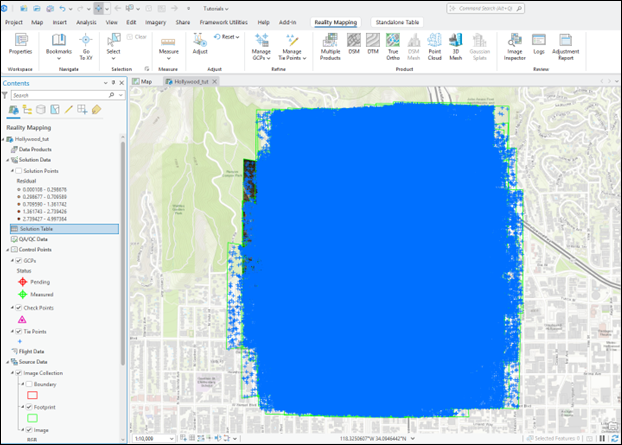Collapse the Hollywood_tut workspace node
Screen dimensions: 622x445
coord(3,140)
